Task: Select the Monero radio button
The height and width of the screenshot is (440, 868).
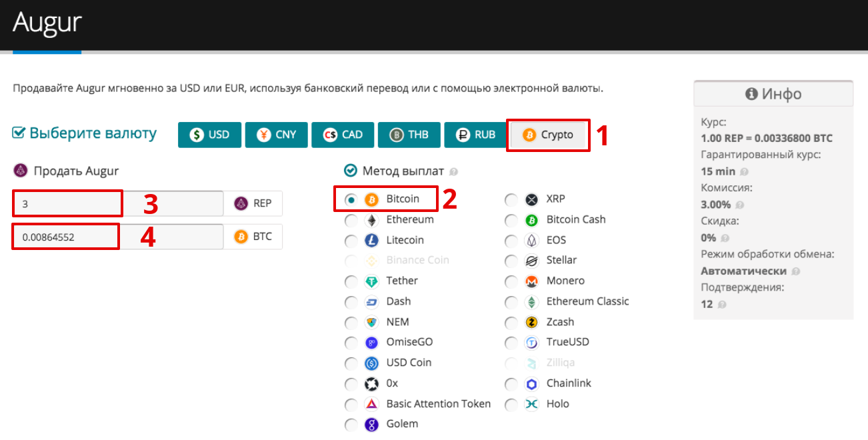Action: click(511, 281)
